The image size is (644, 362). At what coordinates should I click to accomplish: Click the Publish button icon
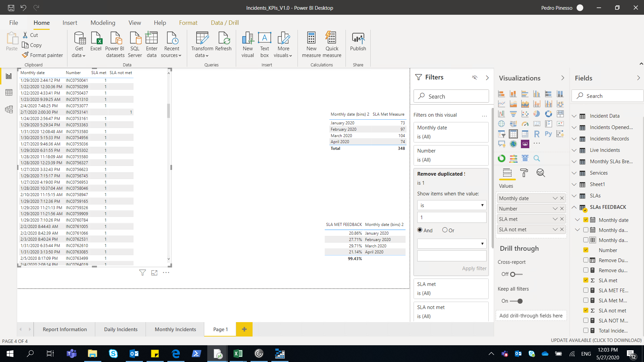[358, 42]
